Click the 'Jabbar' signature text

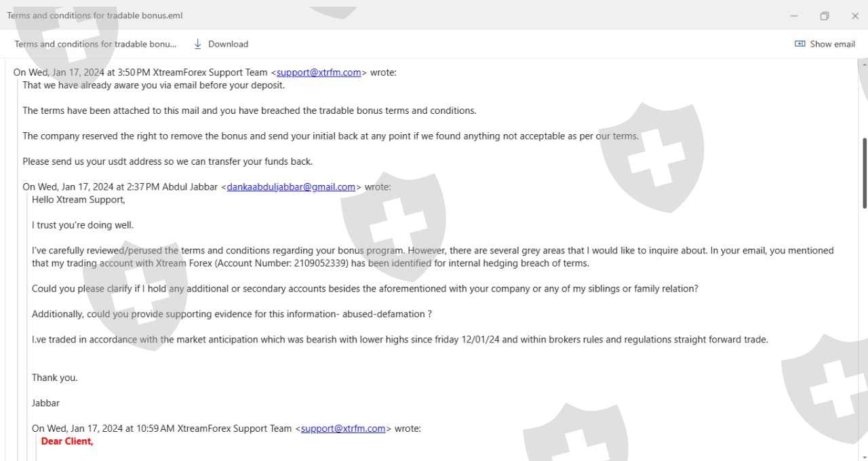[x=45, y=403]
